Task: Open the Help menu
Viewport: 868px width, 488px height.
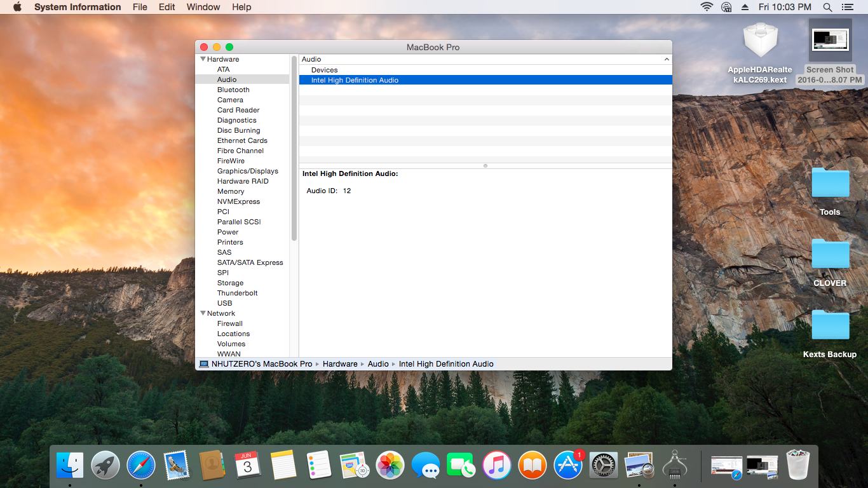Action: [241, 7]
